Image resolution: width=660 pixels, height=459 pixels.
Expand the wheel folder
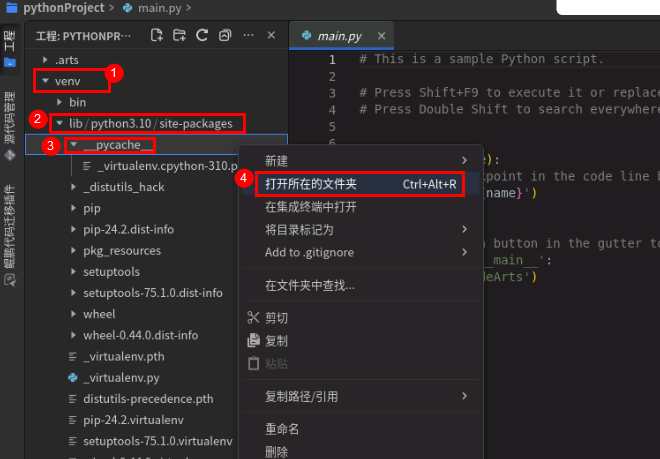[74, 314]
